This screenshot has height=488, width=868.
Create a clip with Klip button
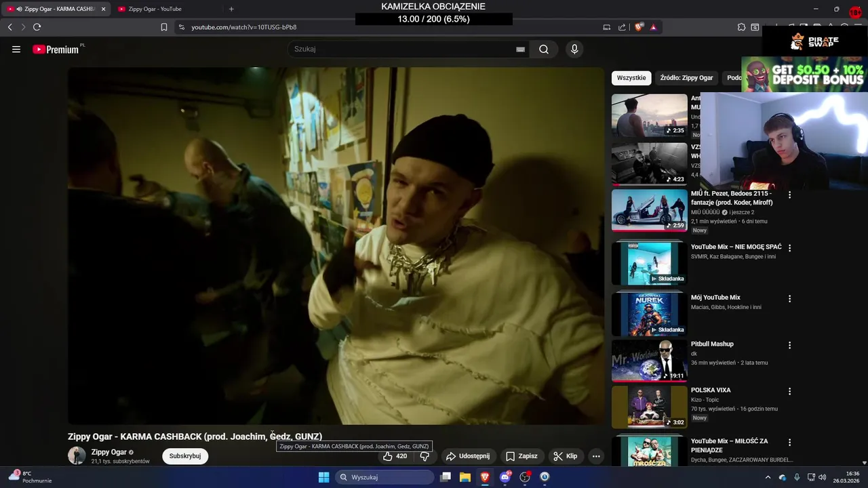(565, 456)
